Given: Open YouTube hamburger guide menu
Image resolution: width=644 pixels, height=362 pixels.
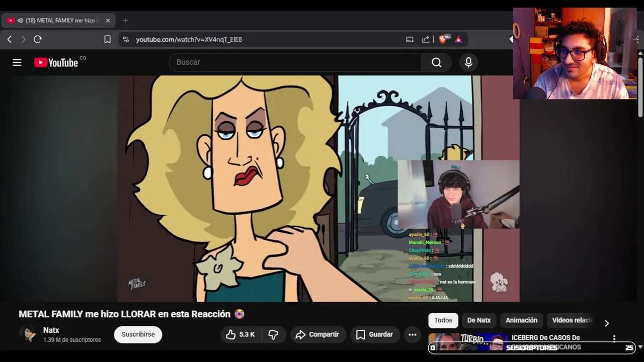Looking at the screenshot, I should coord(17,62).
